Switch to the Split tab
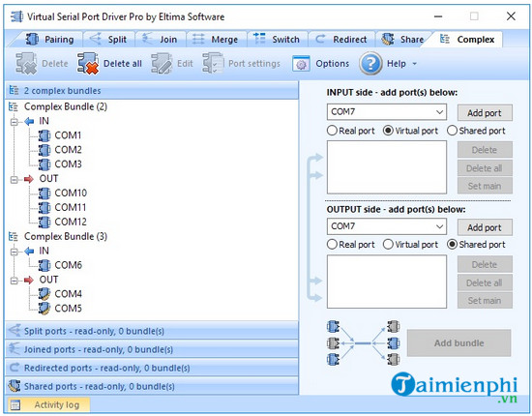Viewport: 532px width, 416px height. [110, 40]
